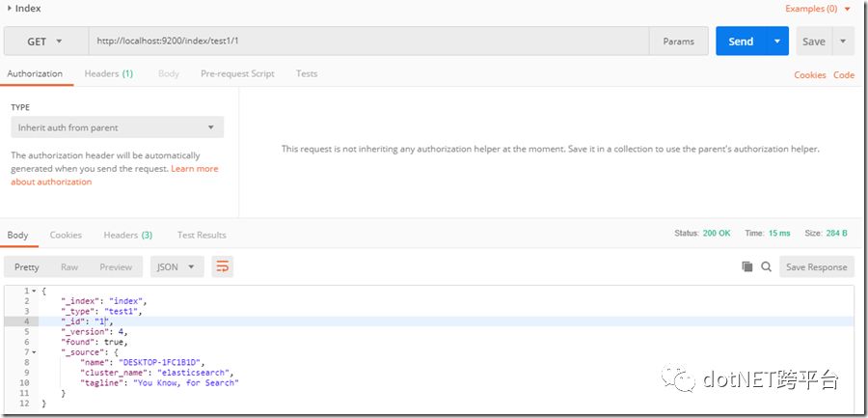Image resolution: width=868 pixels, height=418 pixels.
Task: Switch to the request Body tab
Action: click(x=168, y=73)
